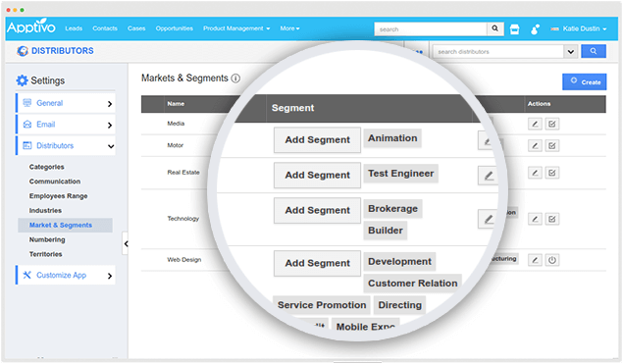Screen dimensions: 623x364
Task: Click Add Segment beside Development
Action: point(317,263)
